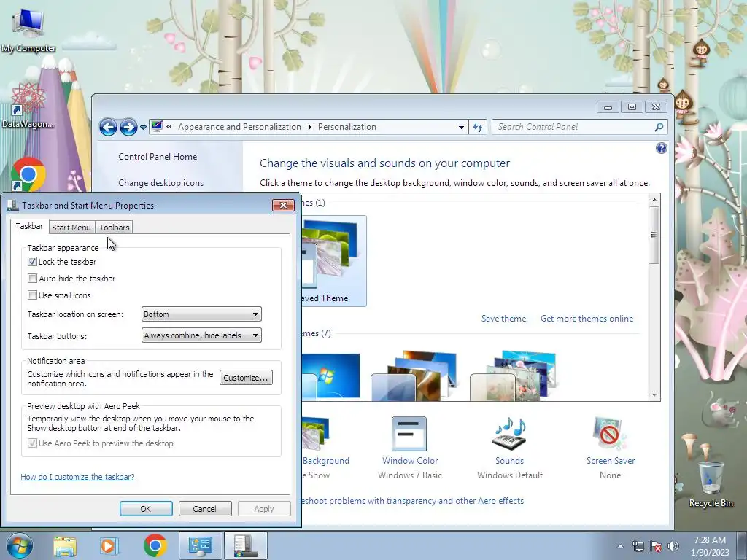Viewport: 747px width, 560px height.
Task: Click Appearance and Personalization breadcrumb
Action: [239, 127]
